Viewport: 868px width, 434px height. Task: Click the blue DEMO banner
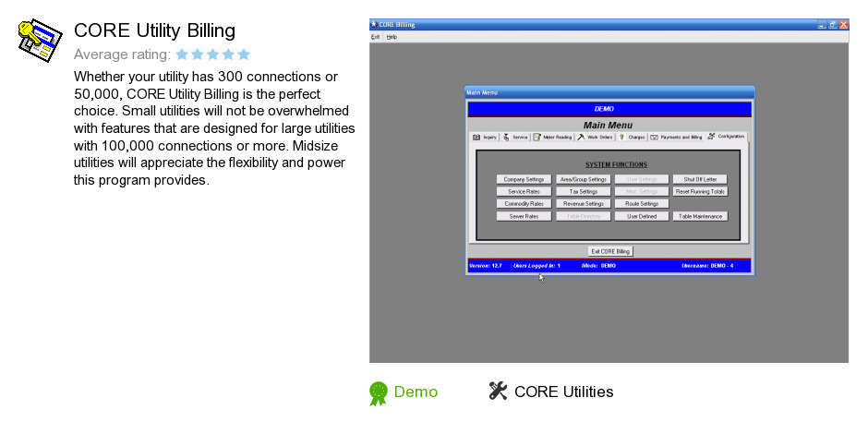click(x=609, y=109)
